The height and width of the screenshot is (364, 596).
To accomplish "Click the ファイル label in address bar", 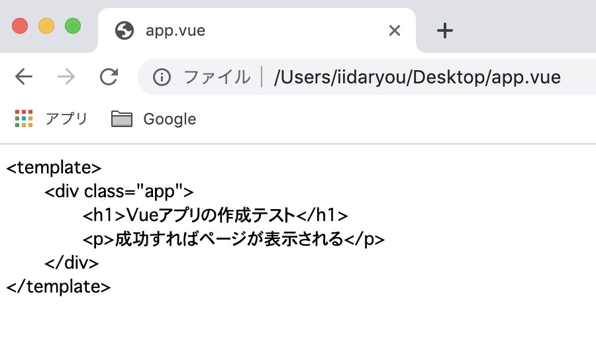I will click(x=217, y=77).
